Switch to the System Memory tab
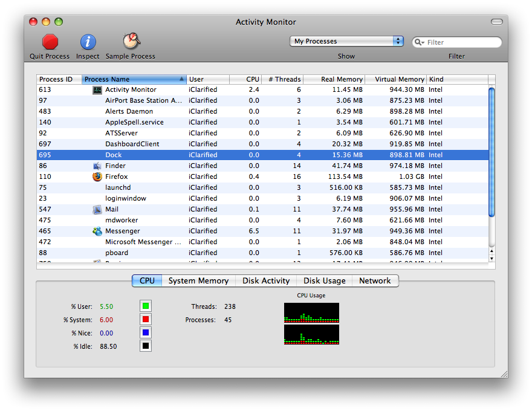The height and width of the screenshot is (411, 532). point(198,280)
